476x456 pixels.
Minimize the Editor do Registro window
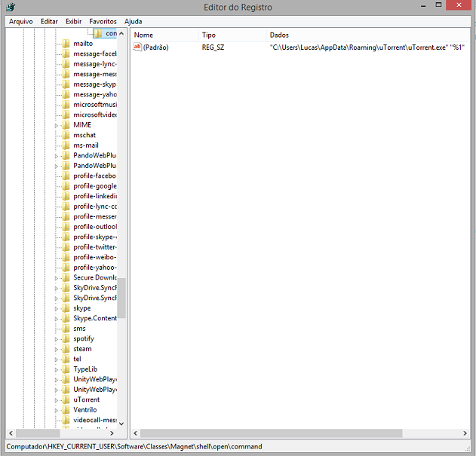tap(423, 5)
